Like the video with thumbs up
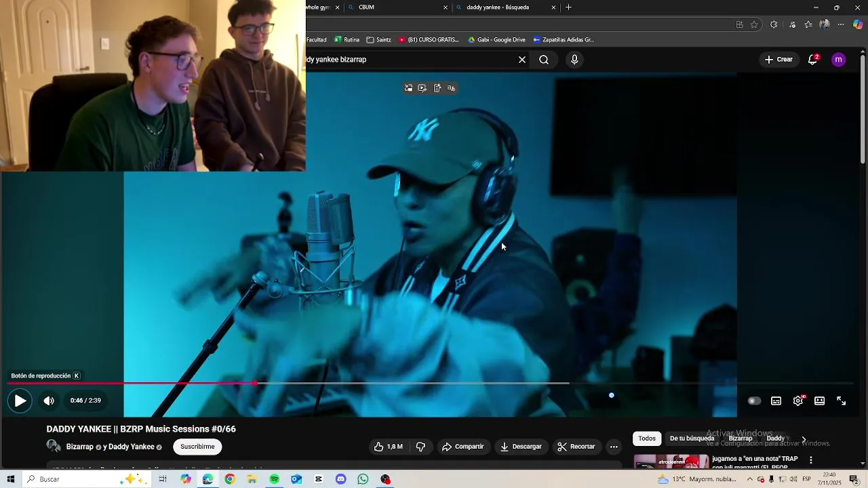The width and height of the screenshot is (868, 488). click(x=388, y=447)
